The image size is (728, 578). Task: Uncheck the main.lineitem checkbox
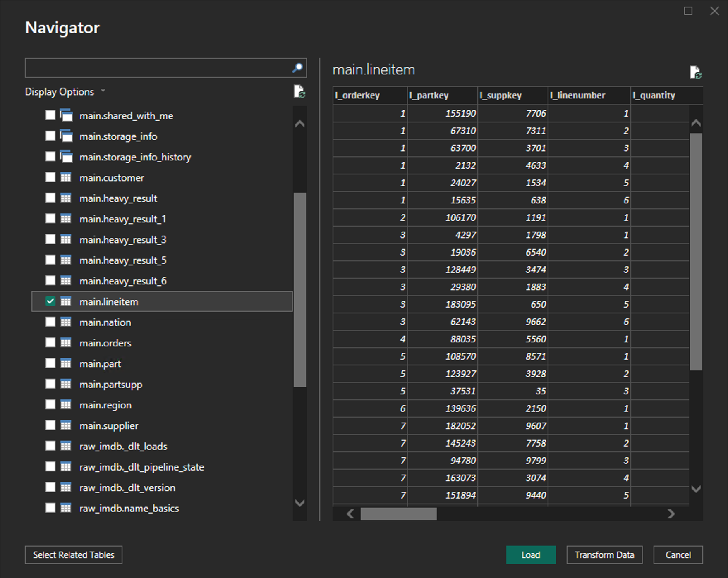click(50, 301)
